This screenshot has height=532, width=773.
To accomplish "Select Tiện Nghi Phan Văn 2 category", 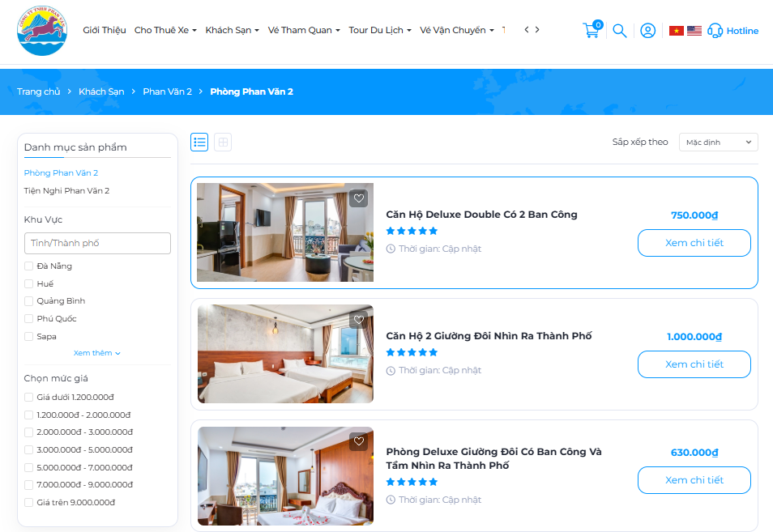I will 66,190.
